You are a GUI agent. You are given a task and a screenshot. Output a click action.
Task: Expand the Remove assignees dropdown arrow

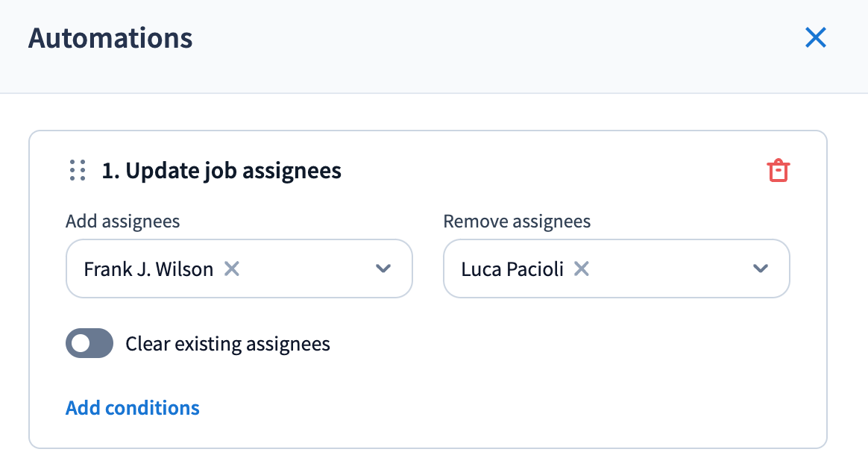pyautogui.click(x=761, y=269)
